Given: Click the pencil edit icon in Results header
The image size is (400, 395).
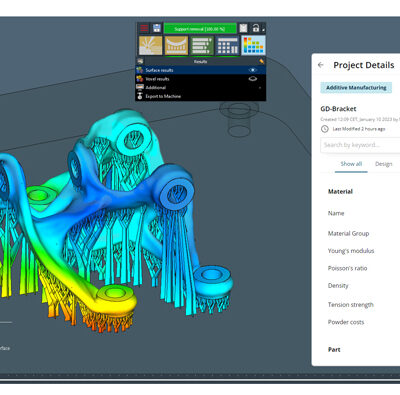Looking at the screenshot, I should [261, 61].
